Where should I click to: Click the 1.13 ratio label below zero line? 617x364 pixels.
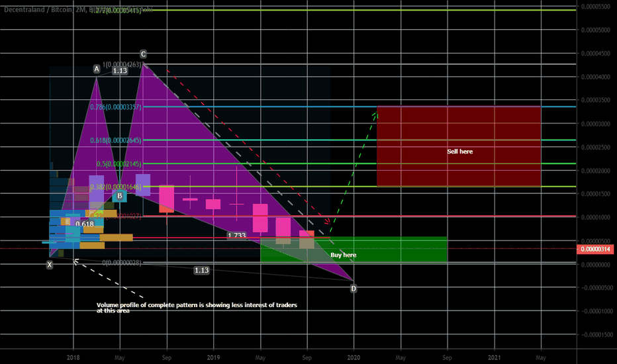201,270
